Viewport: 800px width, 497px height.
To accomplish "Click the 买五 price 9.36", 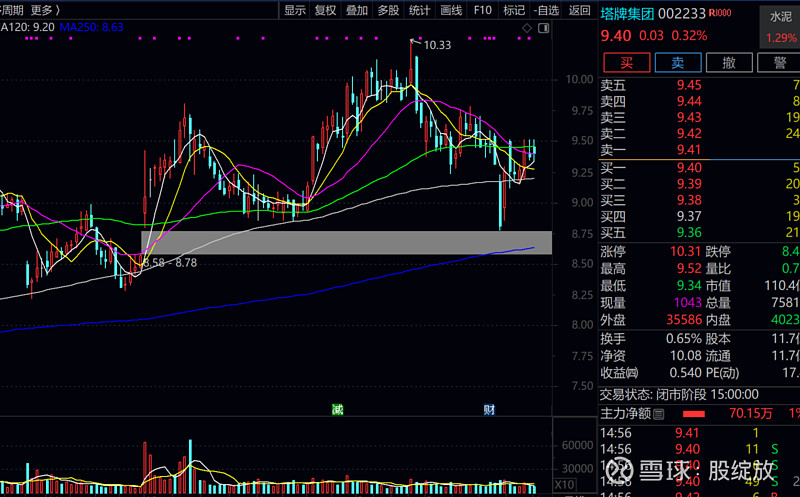I will coord(689,233).
